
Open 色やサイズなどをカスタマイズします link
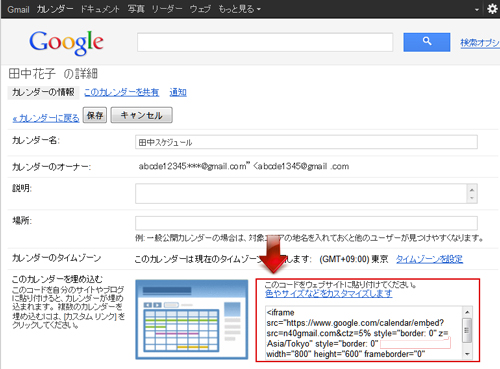click(329, 294)
